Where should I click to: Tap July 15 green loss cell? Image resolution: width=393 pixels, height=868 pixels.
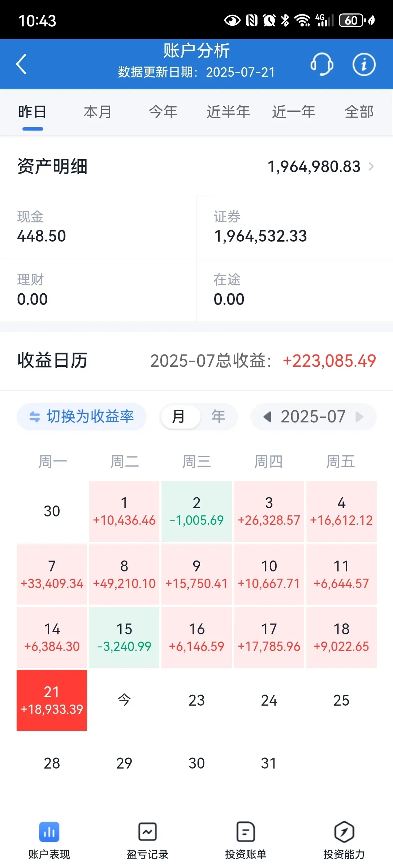(124, 637)
